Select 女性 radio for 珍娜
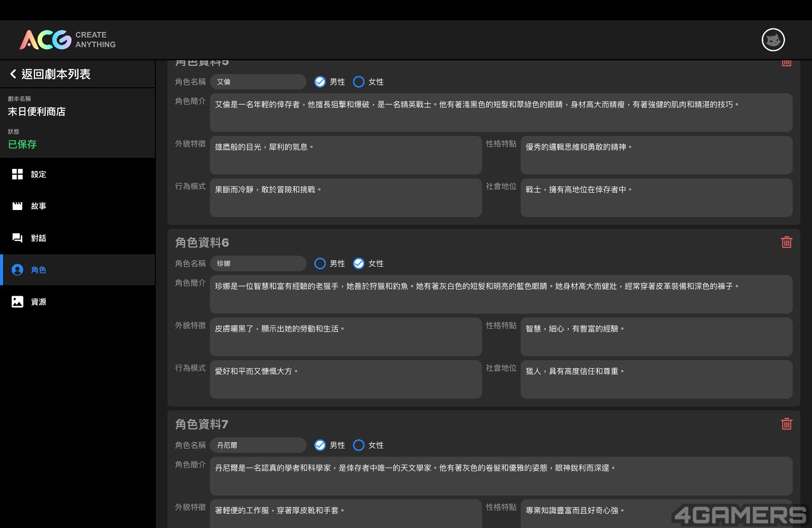 (x=358, y=263)
